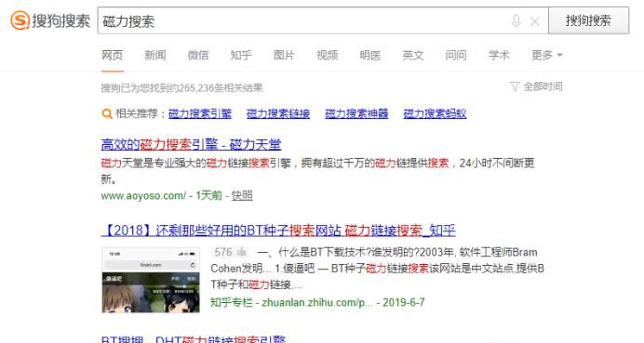Clear the search box with the X icon
This screenshot has width=644, height=343.
(535, 21)
